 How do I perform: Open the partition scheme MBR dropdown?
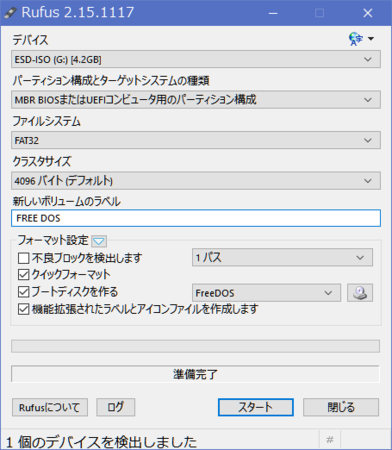pyautogui.click(x=196, y=100)
